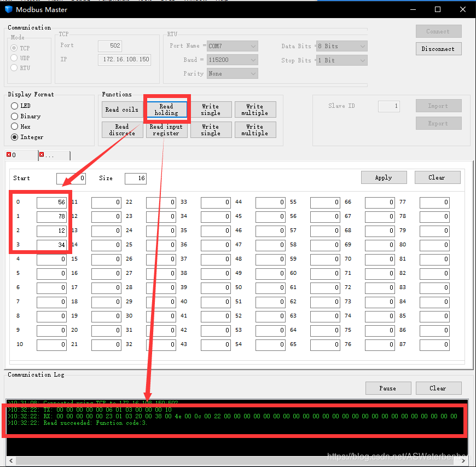The width and height of the screenshot is (476, 467).
Task: Minimize the Modbus Master window
Action: (x=413, y=9)
